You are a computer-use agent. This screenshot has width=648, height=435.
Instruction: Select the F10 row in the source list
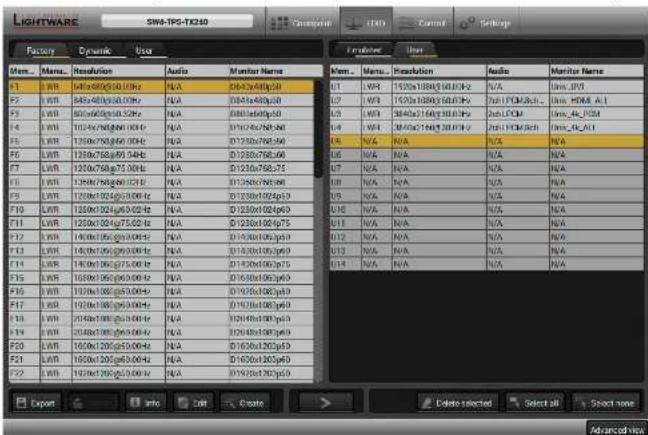click(161, 209)
